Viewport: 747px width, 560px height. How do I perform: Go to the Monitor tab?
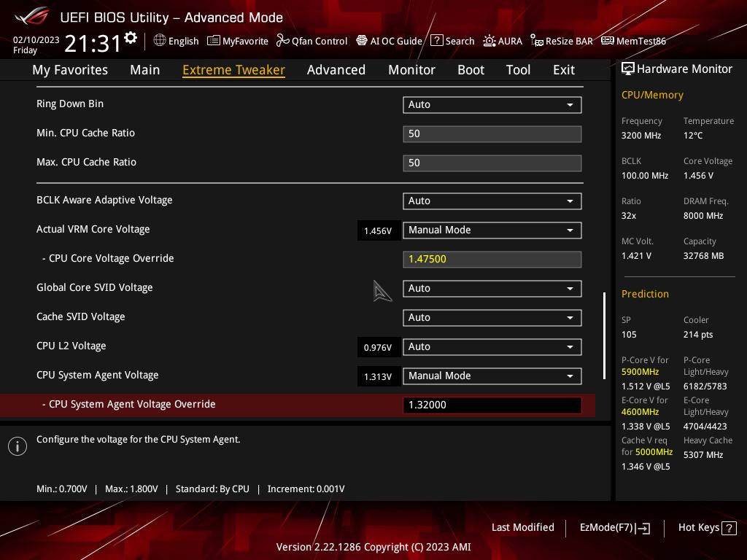pyautogui.click(x=411, y=70)
